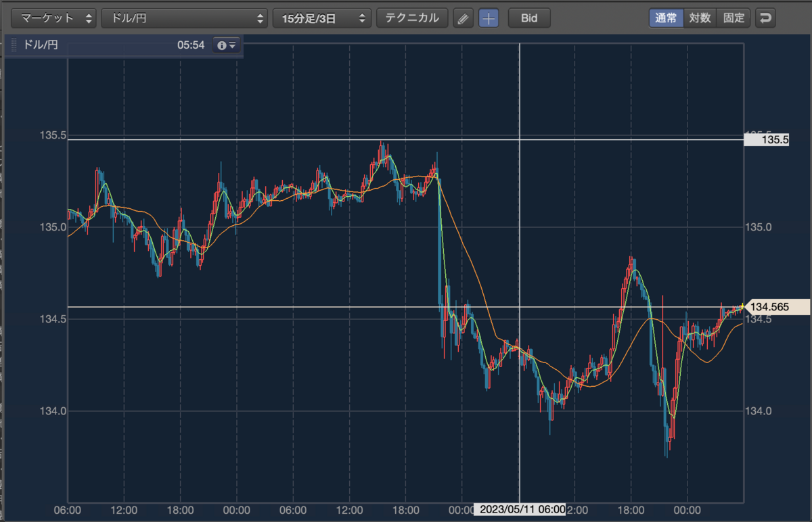
Task: Click the 05:54 time text in panel header
Action: 191,45
